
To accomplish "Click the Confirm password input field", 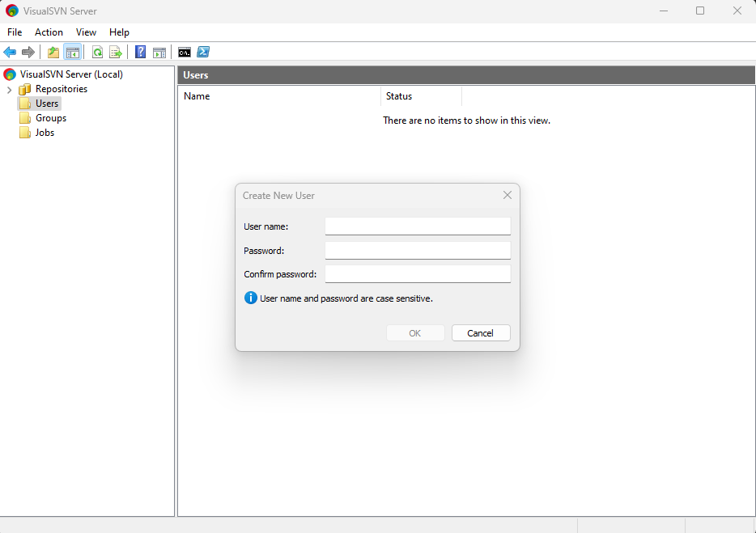I will (x=418, y=274).
